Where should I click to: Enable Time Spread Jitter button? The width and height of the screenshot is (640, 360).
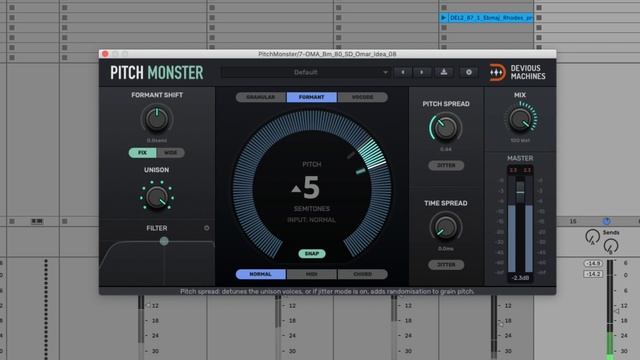click(446, 264)
